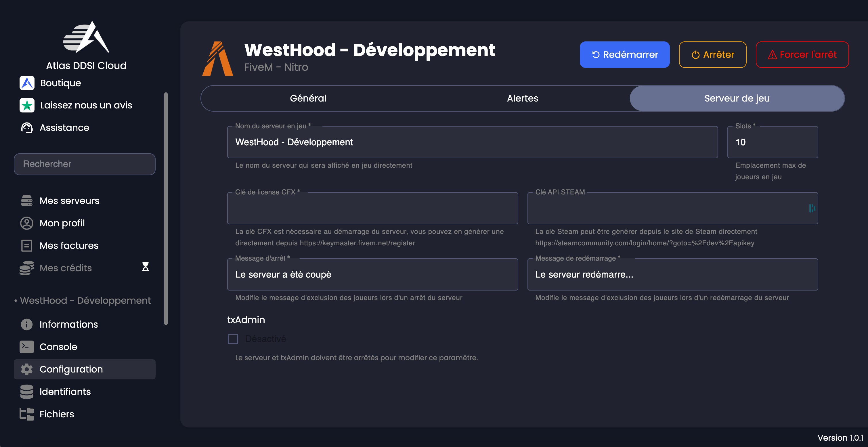Click the Redémarrer button
The image size is (868, 447).
[624, 55]
